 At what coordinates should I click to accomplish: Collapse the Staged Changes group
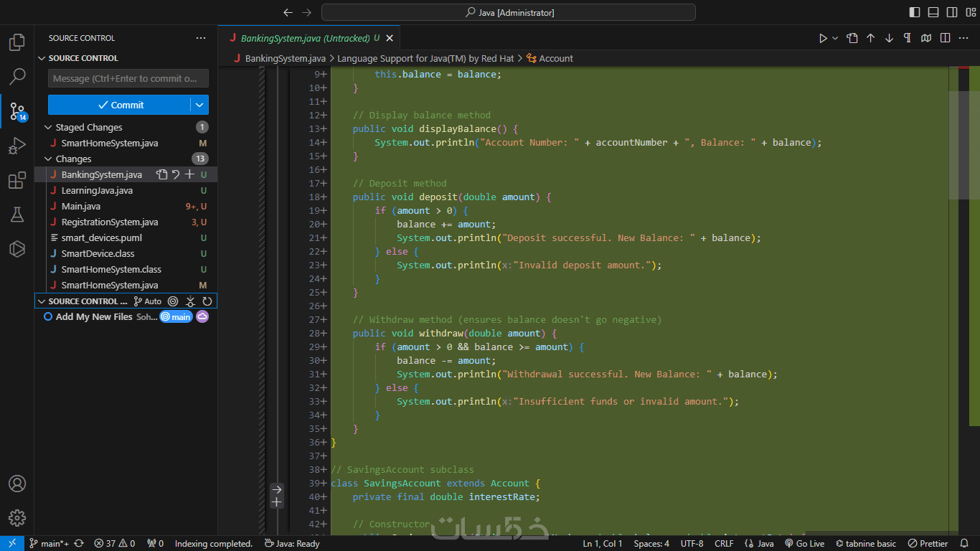click(48, 127)
